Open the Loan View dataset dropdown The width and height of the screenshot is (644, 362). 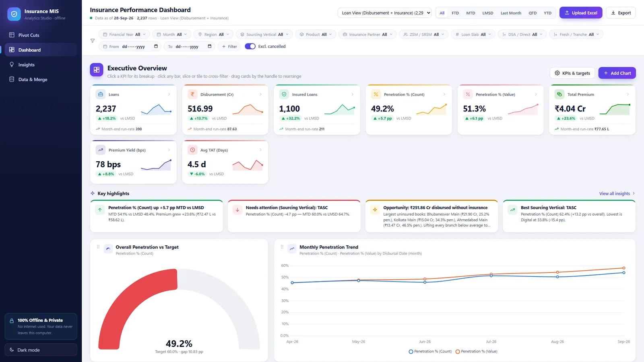point(385,13)
